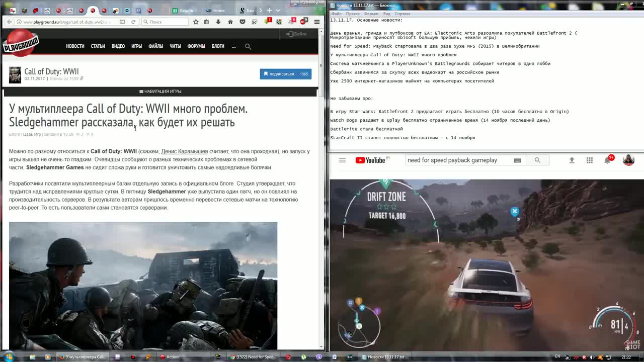The height and width of the screenshot is (362, 644).
Task: Focus the Firefox address bar URL
Action: [65, 22]
